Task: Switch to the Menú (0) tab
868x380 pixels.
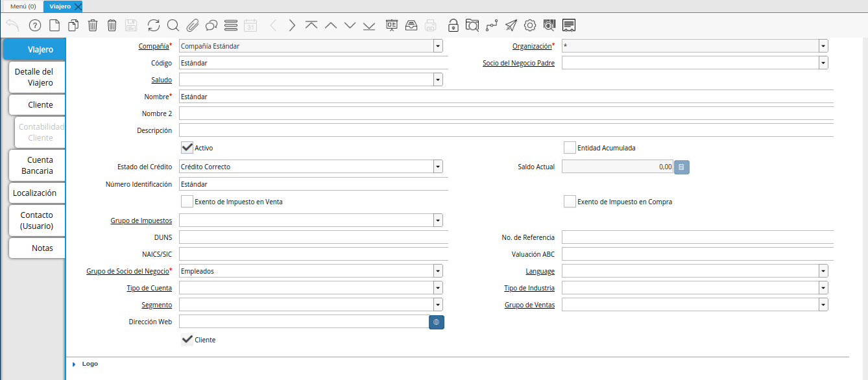Action: tap(23, 6)
